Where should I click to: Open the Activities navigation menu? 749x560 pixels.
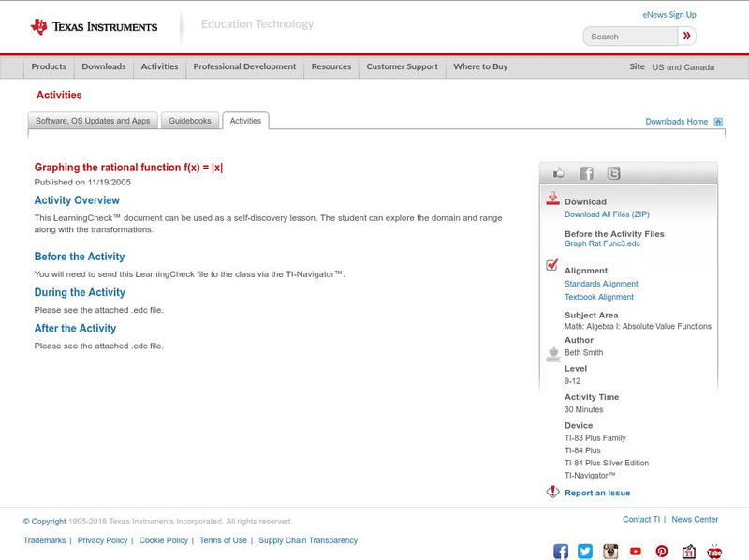click(159, 66)
